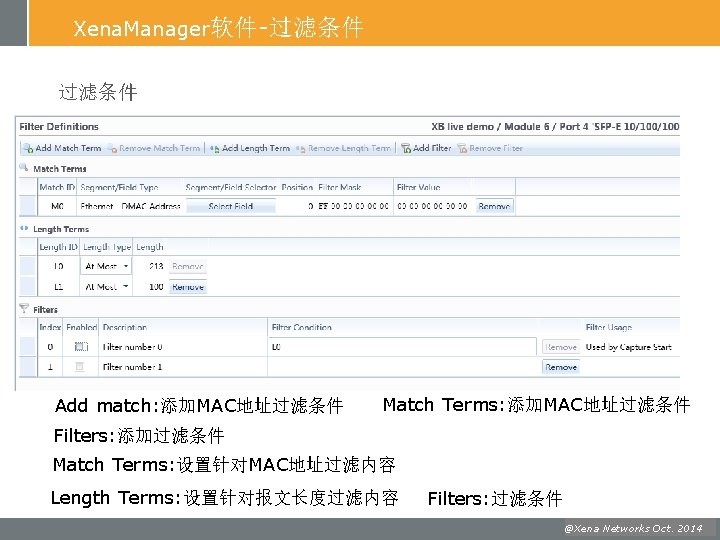Click the Used by Capture Start text
The width and height of the screenshot is (720, 540).
[x=628, y=347]
